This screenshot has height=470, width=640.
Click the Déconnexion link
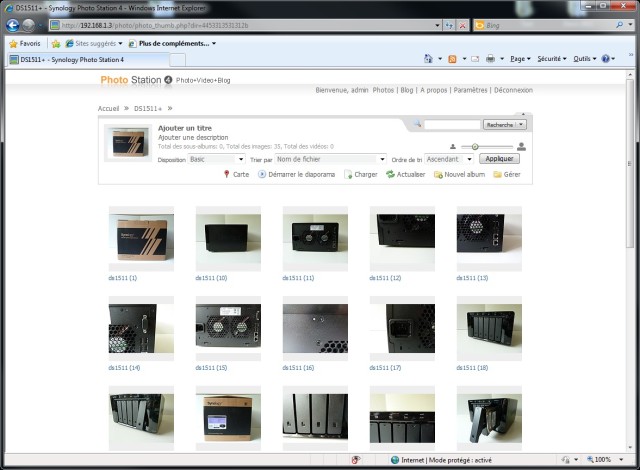(513, 90)
